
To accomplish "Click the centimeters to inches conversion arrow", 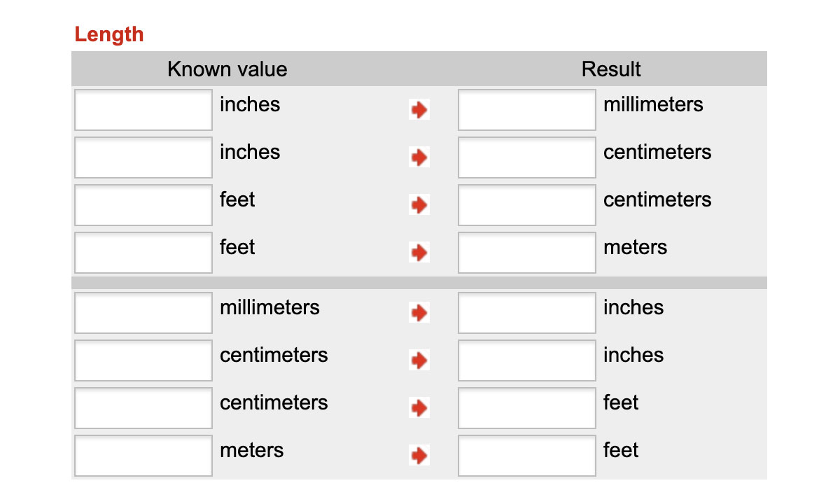I will 419,360.
